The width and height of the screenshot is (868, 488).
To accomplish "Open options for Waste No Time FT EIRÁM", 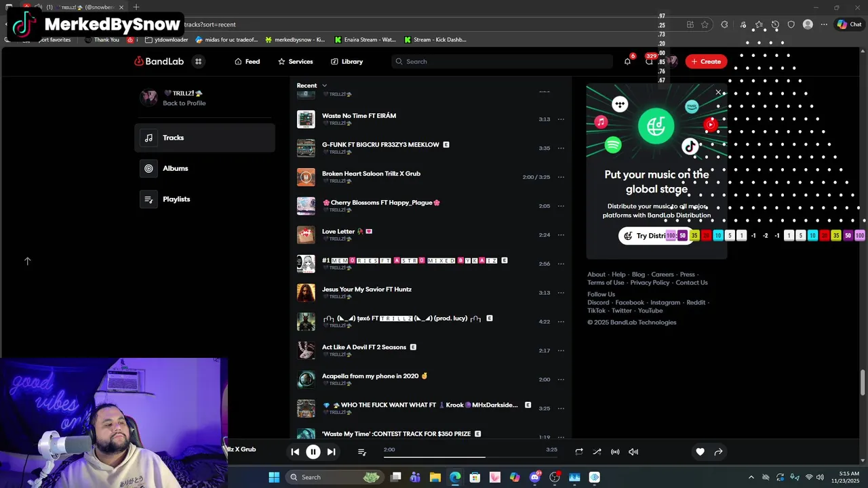I will [561, 119].
